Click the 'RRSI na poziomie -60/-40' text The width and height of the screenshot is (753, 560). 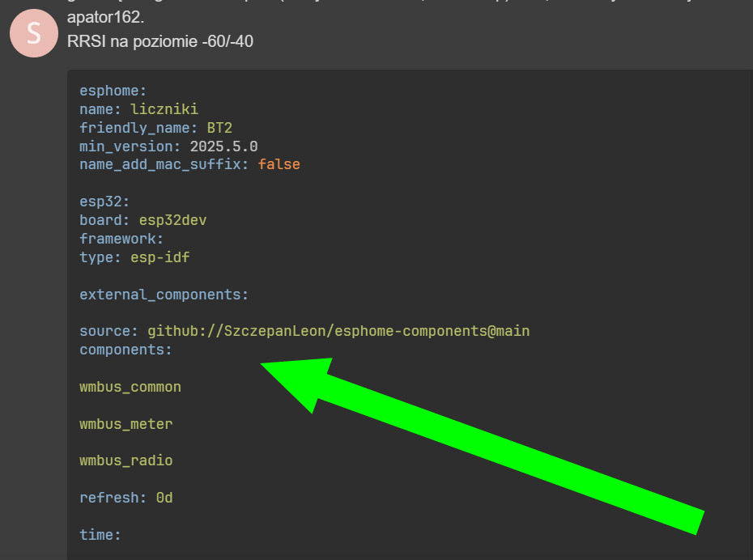(x=160, y=40)
